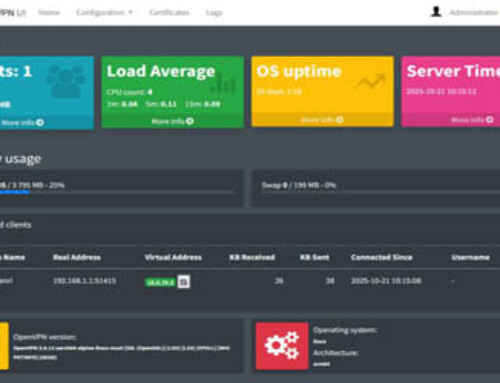Screen dimensions: 500x383
Task: Click the Swap usage progress bar
Action: coord(381,192)
